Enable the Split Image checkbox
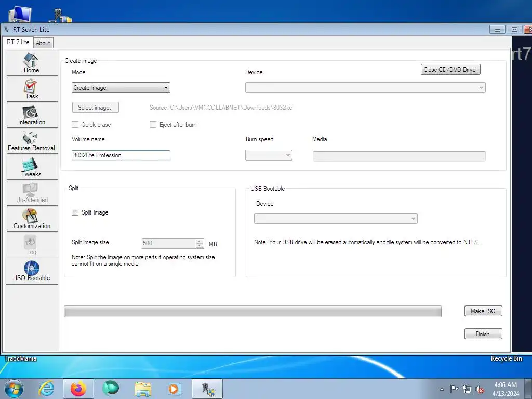Viewport: 532px width, 399px height. [75, 212]
